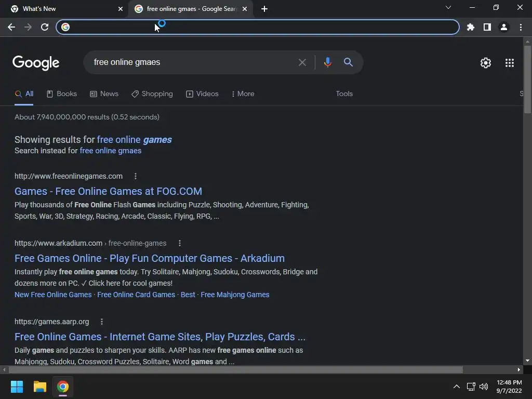
Task: Focus the Chrome address bar
Action: pyautogui.click(x=258, y=27)
